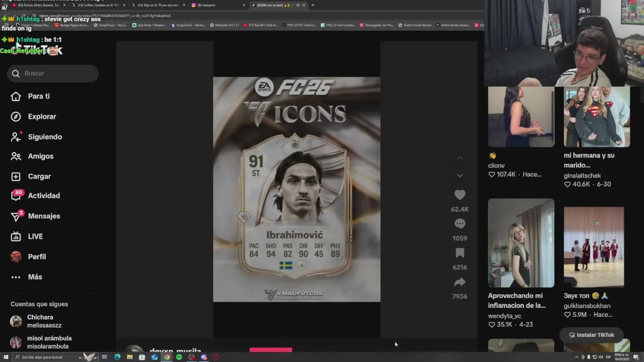Open the misol arámbula account

[x=41, y=342]
